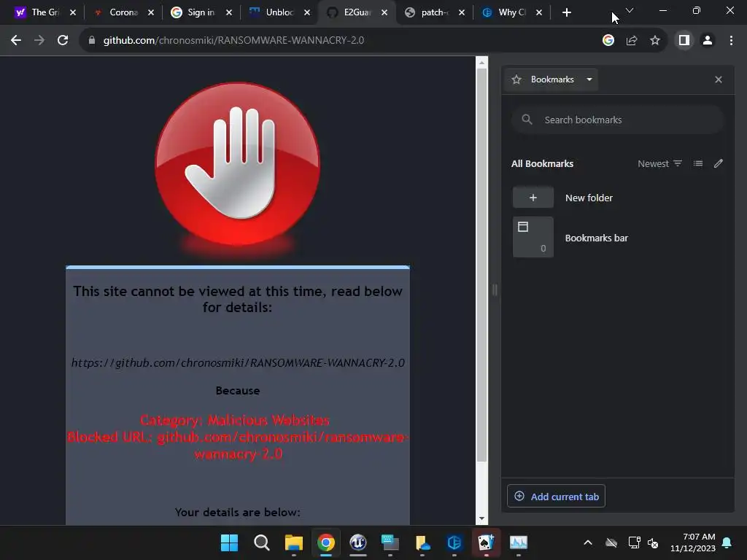This screenshot has height=560, width=747.
Task: Close the E2Guar tab
Action: coord(384,12)
